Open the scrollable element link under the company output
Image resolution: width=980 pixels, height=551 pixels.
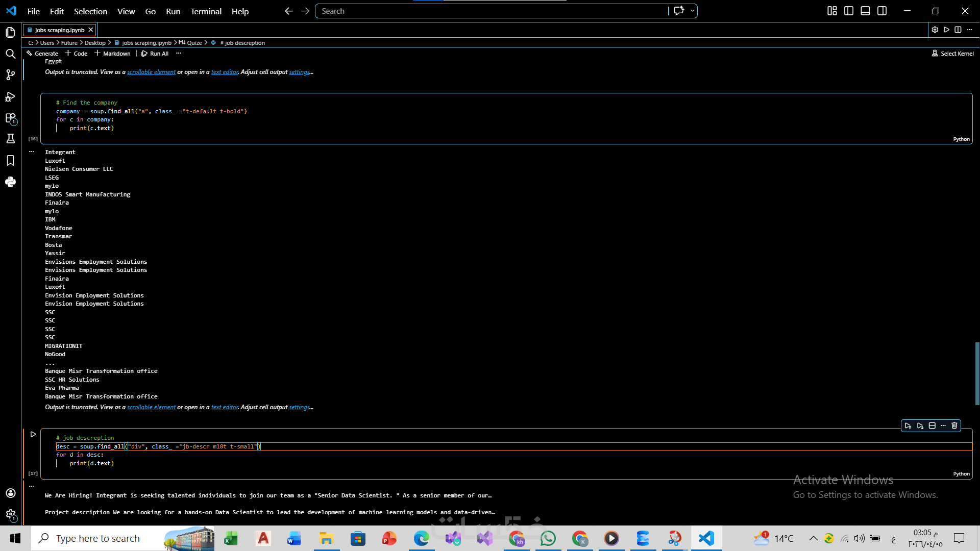[x=151, y=407]
